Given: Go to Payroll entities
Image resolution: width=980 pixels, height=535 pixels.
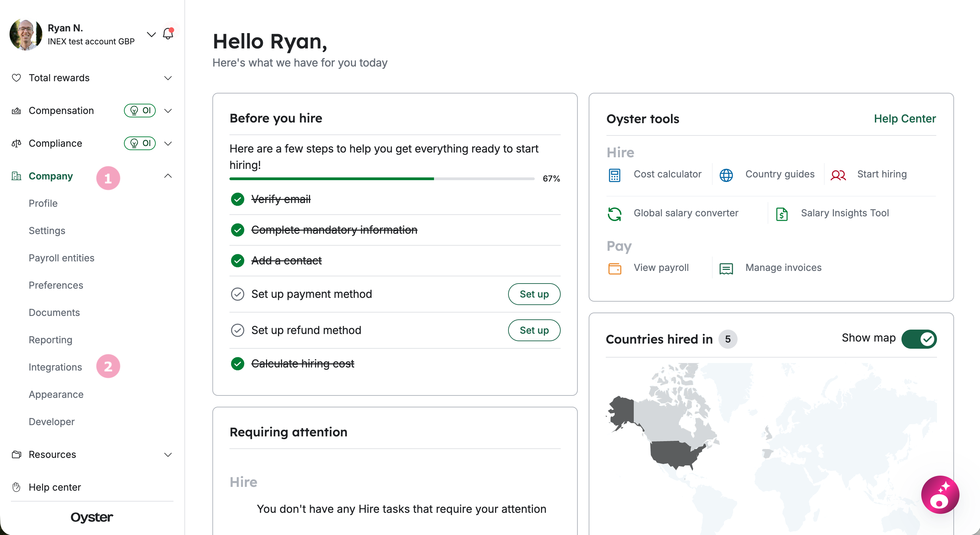Looking at the screenshot, I should [61, 258].
